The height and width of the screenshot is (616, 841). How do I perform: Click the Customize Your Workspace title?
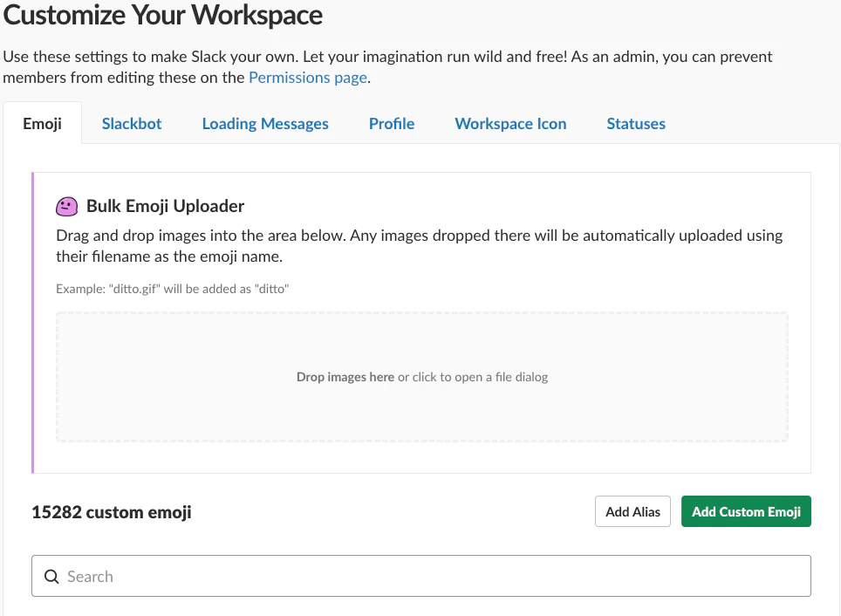pos(162,15)
